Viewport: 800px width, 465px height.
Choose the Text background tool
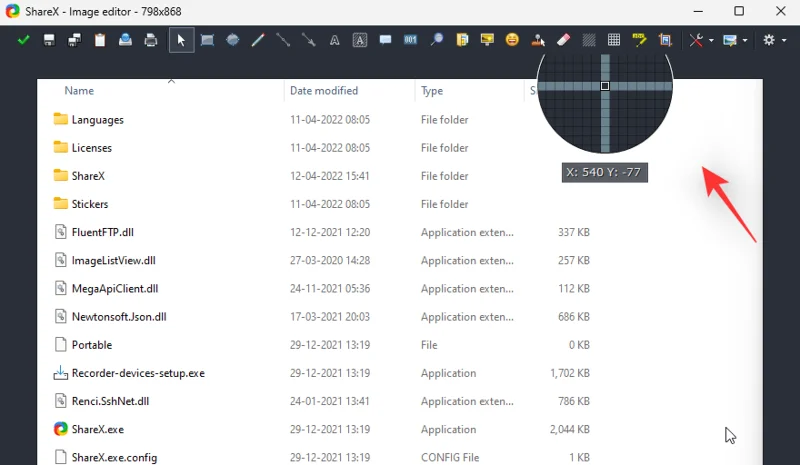pos(360,40)
